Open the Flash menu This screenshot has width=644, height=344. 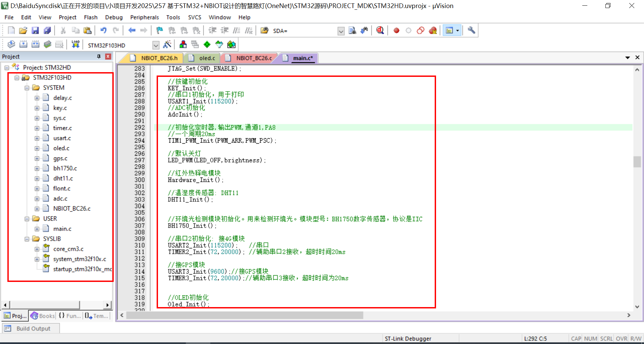point(91,17)
